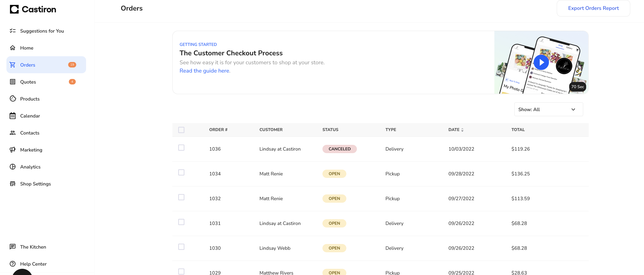Click the Home house icon
Screen dimensions: 644x275
click(x=12, y=48)
